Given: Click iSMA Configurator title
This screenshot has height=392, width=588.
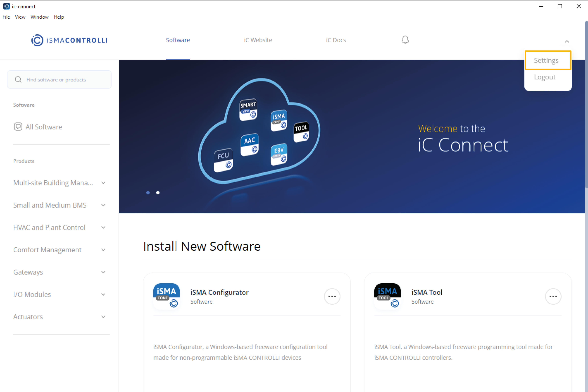Looking at the screenshot, I should coord(219,292).
